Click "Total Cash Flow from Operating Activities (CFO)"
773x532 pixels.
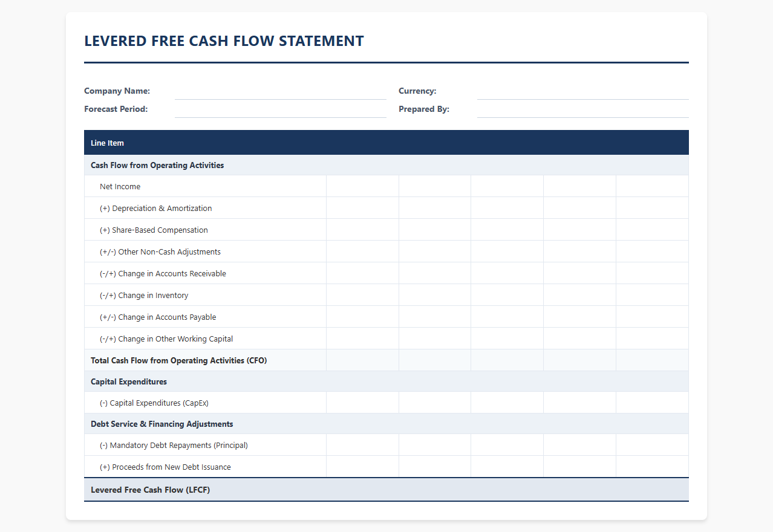pos(179,360)
